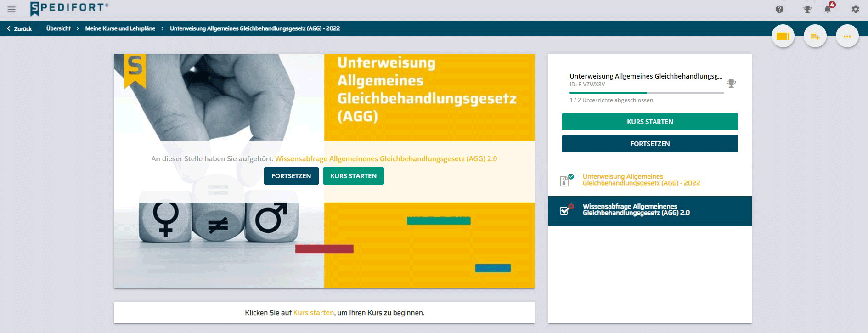This screenshot has height=333, width=868.
Task: Open Meine Kurse und Lehrpläne breadcrumb
Action: click(x=120, y=28)
